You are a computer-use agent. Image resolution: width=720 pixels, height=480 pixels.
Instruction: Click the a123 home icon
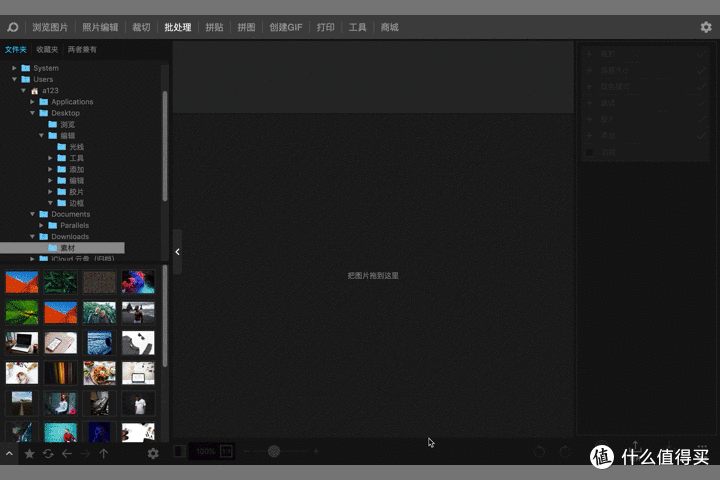(x=34, y=90)
